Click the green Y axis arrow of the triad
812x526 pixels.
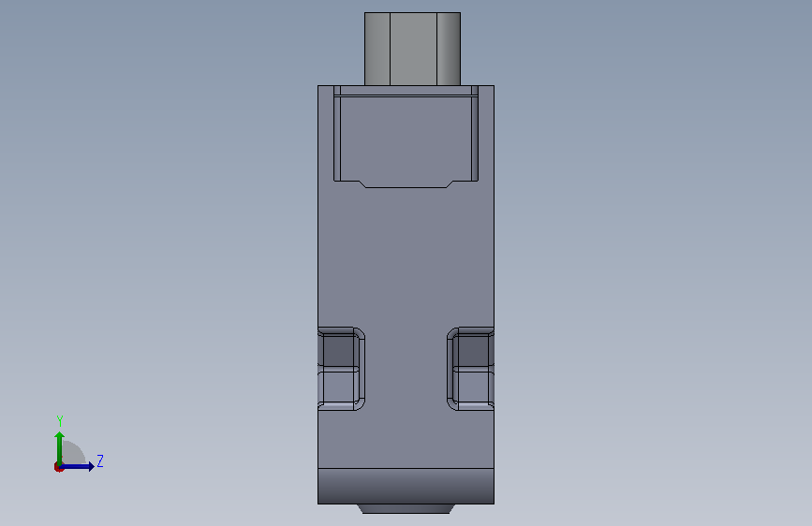59,447
